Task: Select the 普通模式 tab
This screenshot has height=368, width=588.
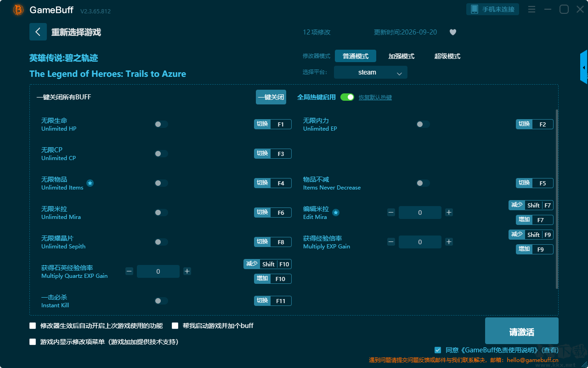Action: click(x=356, y=56)
